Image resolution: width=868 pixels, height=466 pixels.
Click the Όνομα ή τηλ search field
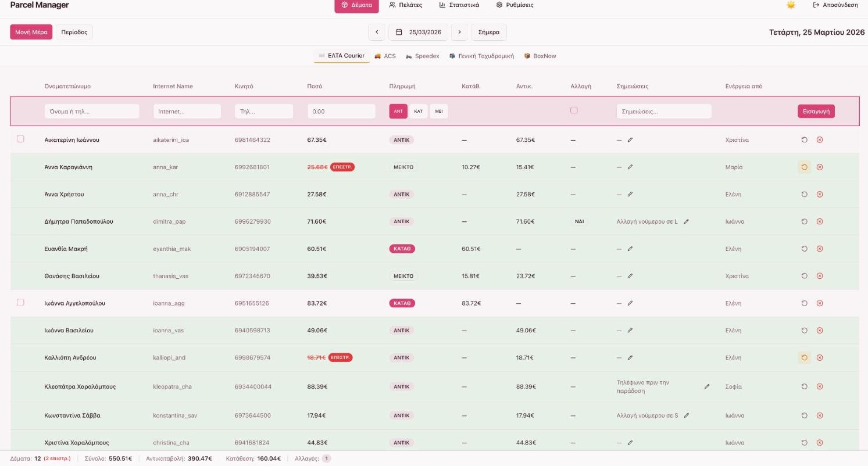click(x=92, y=111)
